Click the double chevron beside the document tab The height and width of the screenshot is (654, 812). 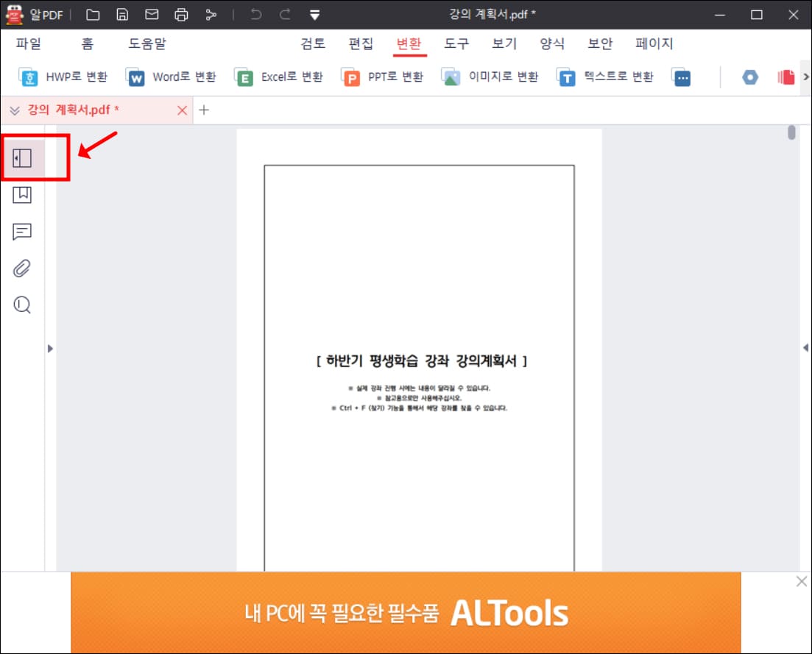[x=14, y=110]
